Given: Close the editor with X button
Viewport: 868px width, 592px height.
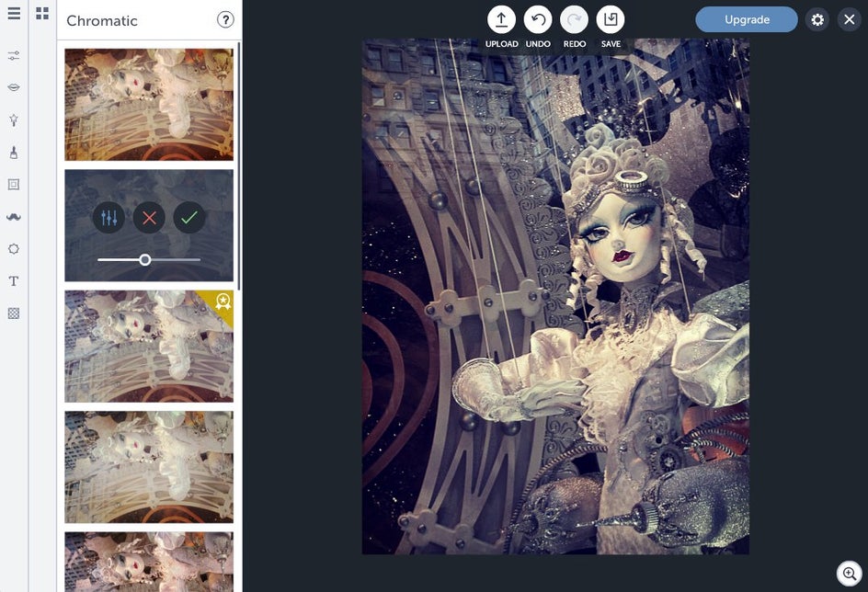Looking at the screenshot, I should [850, 20].
